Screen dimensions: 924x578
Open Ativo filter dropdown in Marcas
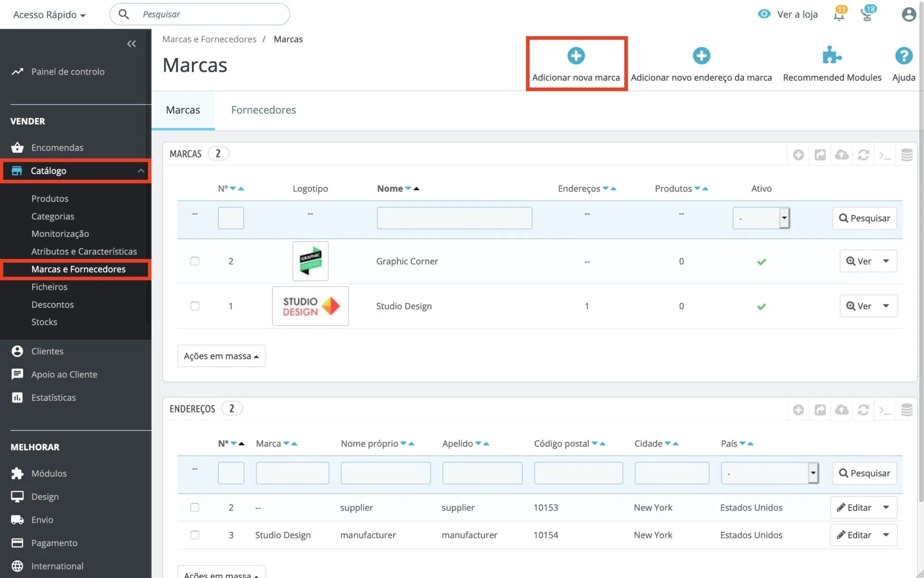pos(761,218)
